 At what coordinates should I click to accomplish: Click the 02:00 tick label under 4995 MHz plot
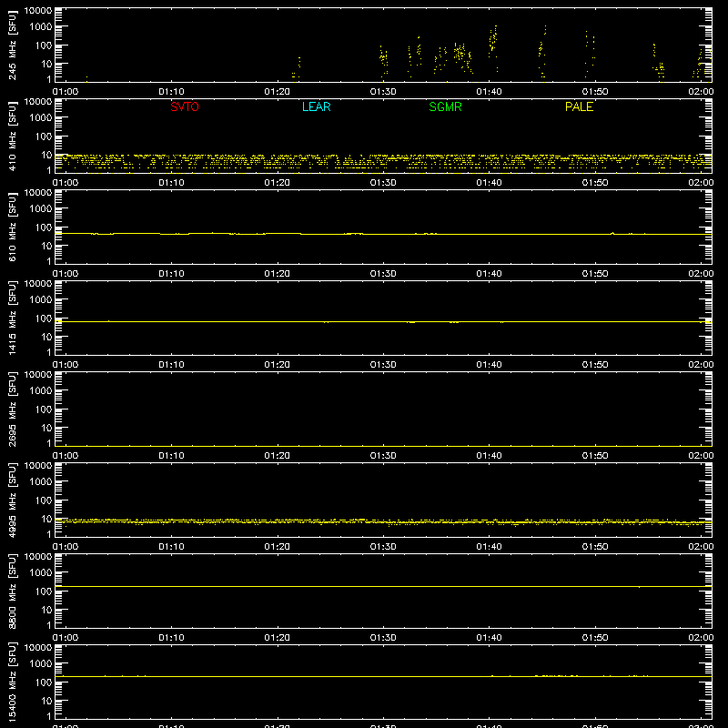(701, 547)
